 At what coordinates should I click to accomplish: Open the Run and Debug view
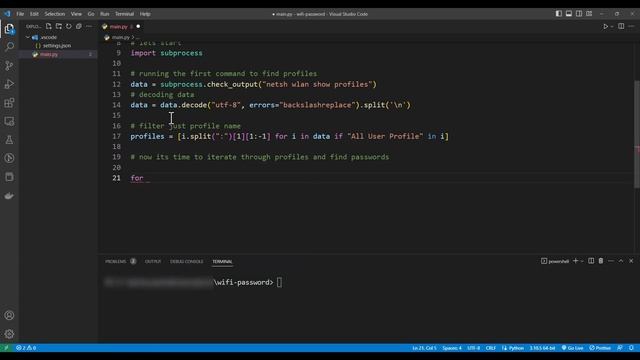coord(9,84)
